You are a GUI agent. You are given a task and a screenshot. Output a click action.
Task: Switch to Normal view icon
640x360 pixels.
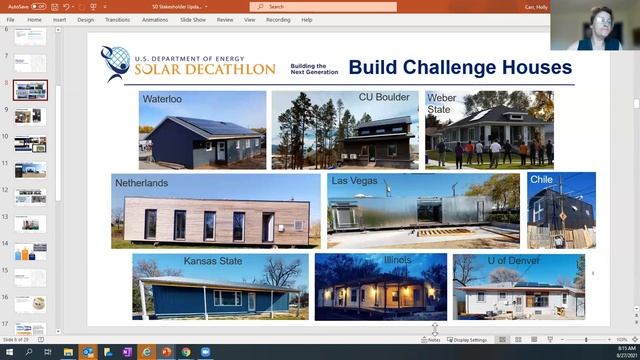pos(502,340)
